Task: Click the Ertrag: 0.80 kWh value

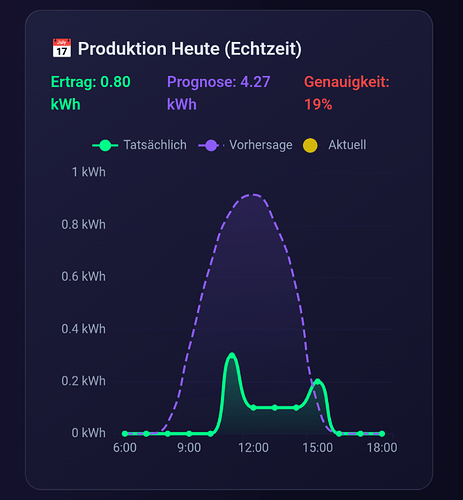Action: point(90,93)
